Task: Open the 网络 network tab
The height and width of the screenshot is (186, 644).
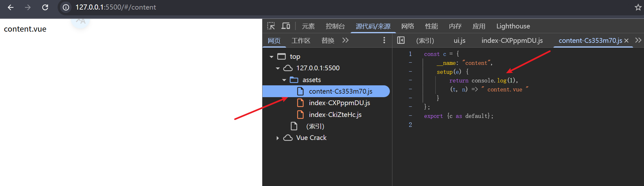Action: (x=407, y=26)
